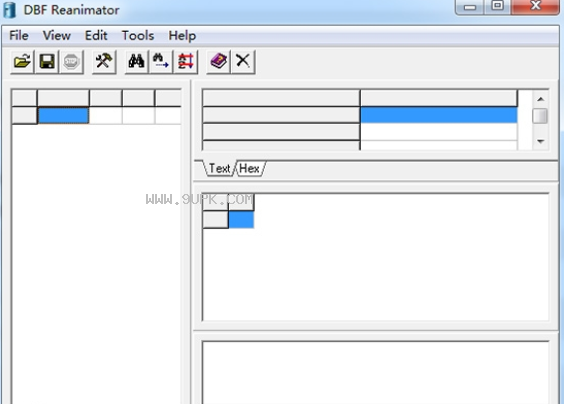This screenshot has width=564, height=404.
Task: Click the black X toolbar icon
Action: [243, 62]
